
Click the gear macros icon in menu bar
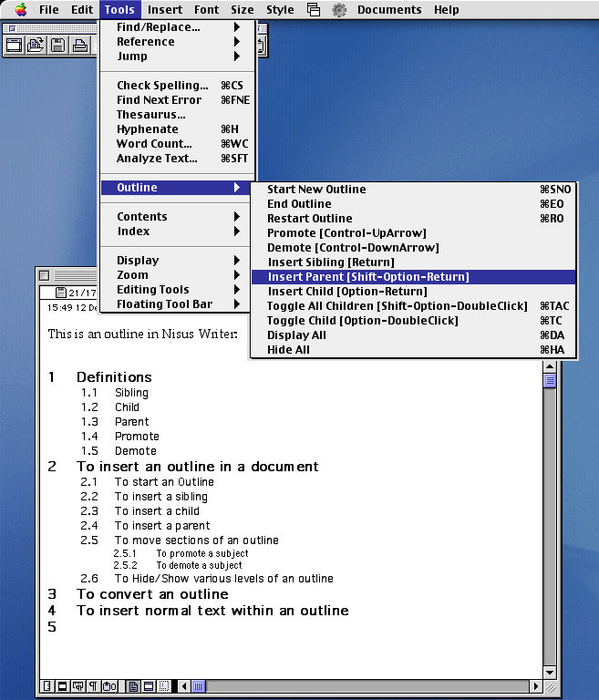click(339, 9)
